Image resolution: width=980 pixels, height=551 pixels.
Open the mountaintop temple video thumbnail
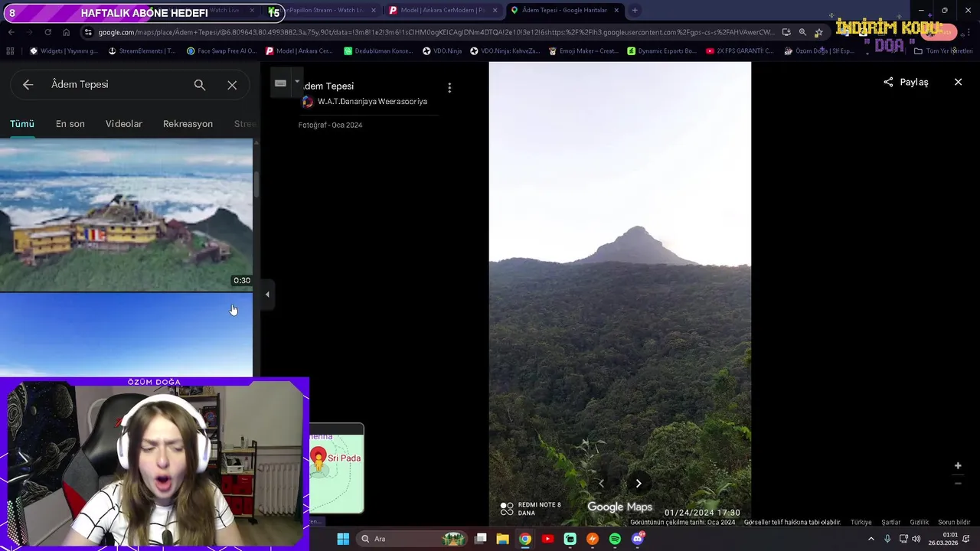click(126, 215)
